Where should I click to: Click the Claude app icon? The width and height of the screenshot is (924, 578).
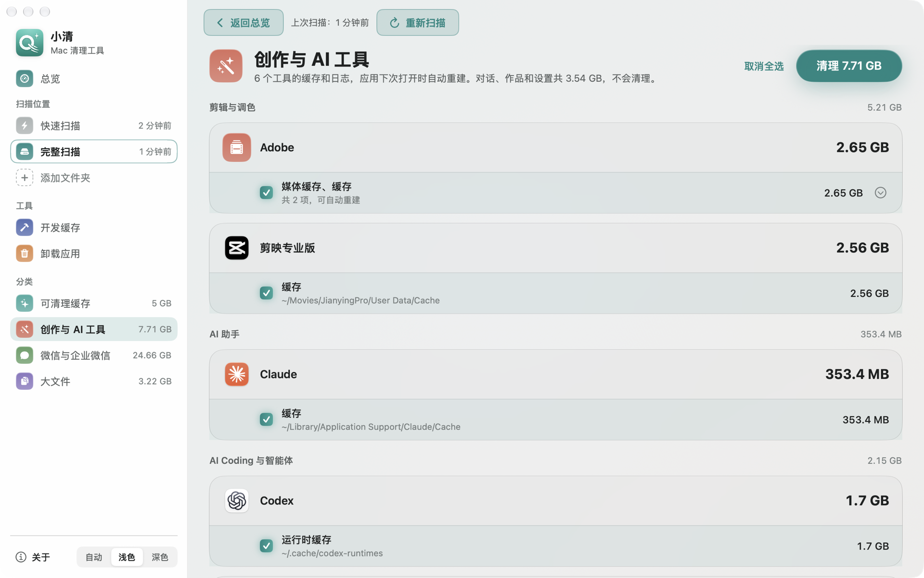pos(237,374)
